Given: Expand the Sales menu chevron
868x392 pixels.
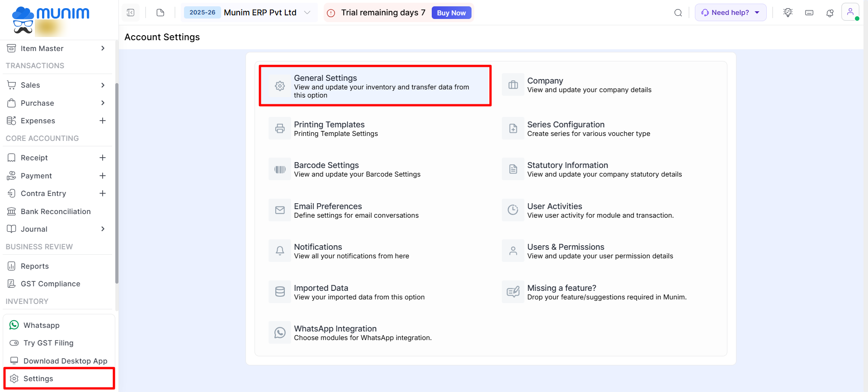Looking at the screenshot, I should pyautogui.click(x=103, y=85).
